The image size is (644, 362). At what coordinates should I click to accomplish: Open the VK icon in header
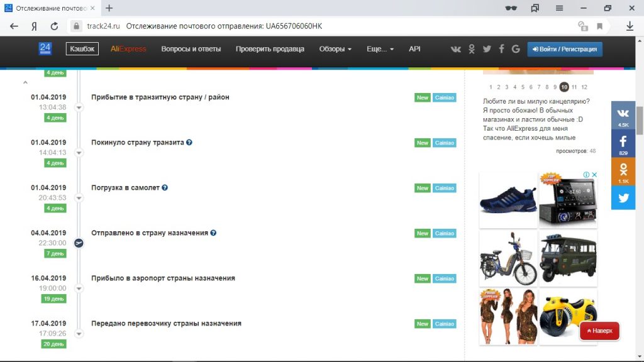(x=455, y=49)
